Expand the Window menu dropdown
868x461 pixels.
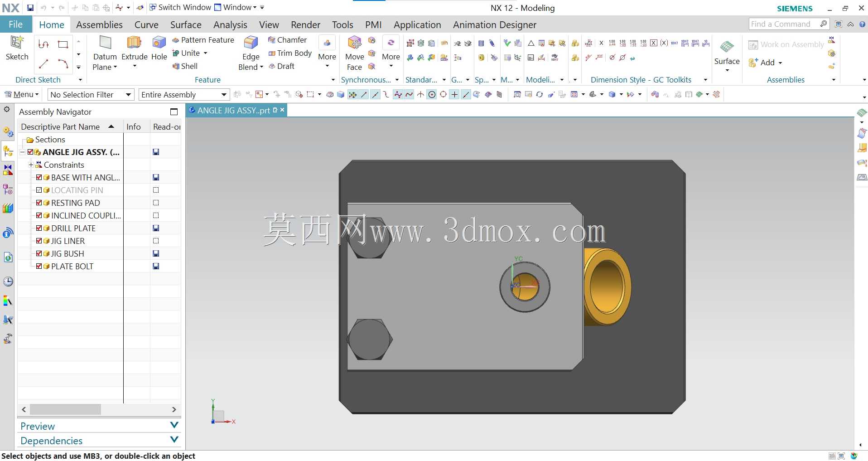255,8
